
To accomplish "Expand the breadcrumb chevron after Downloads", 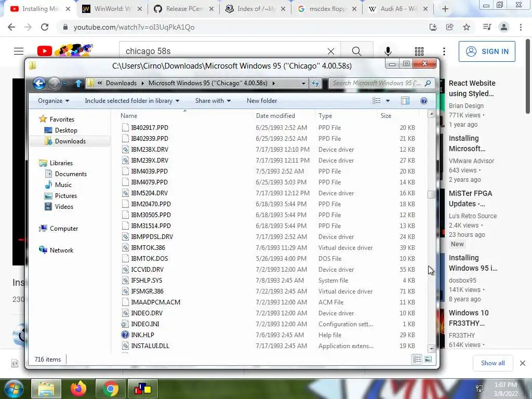I will click(142, 83).
